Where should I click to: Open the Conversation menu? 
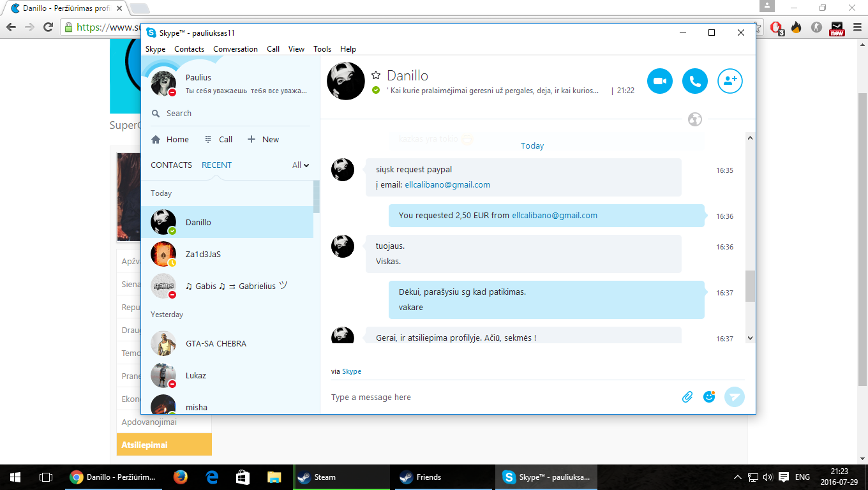coord(236,49)
